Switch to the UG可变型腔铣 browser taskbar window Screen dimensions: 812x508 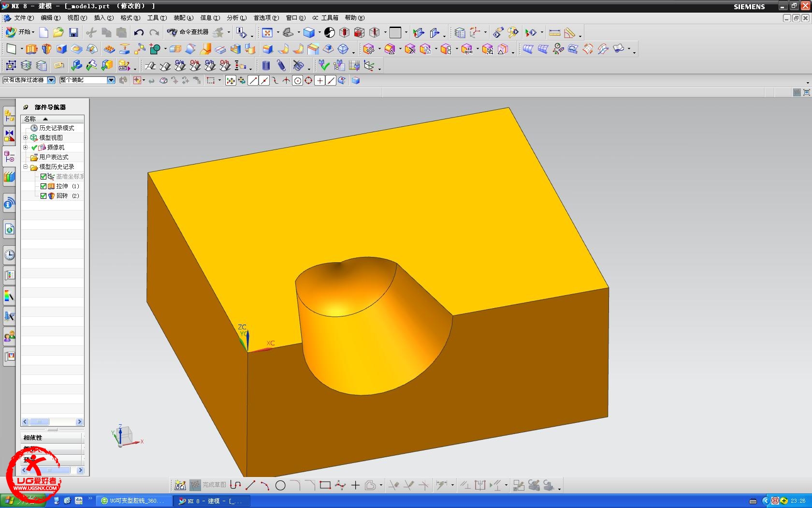tap(135, 501)
